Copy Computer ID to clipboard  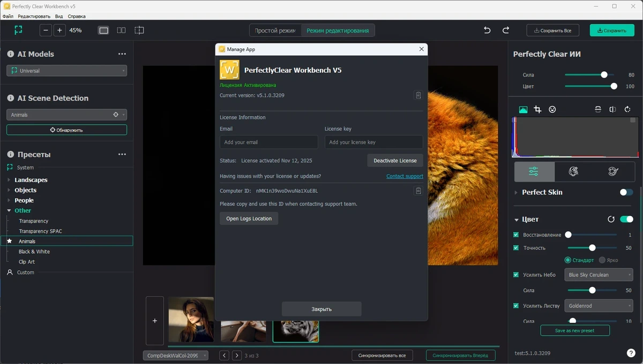click(x=418, y=191)
